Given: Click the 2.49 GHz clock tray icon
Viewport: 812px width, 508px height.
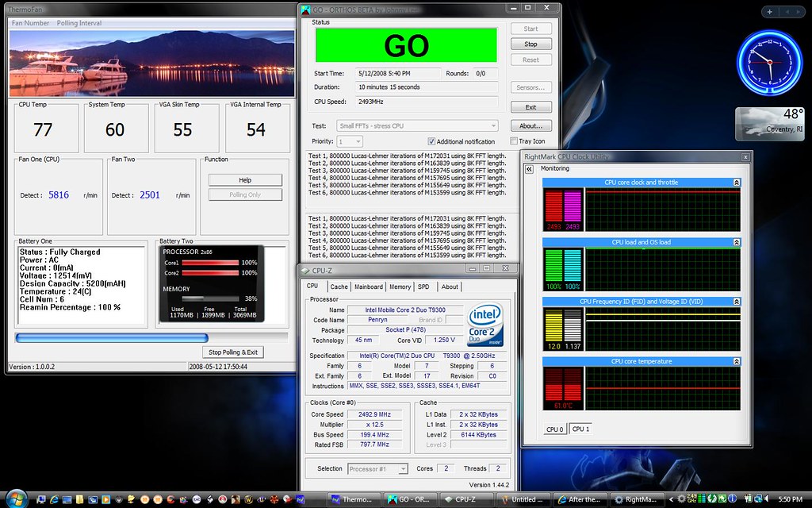Looking at the screenshot, I should (691, 498).
